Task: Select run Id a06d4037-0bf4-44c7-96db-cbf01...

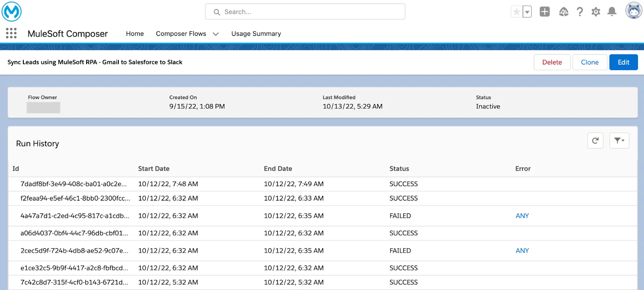Action: click(74, 233)
